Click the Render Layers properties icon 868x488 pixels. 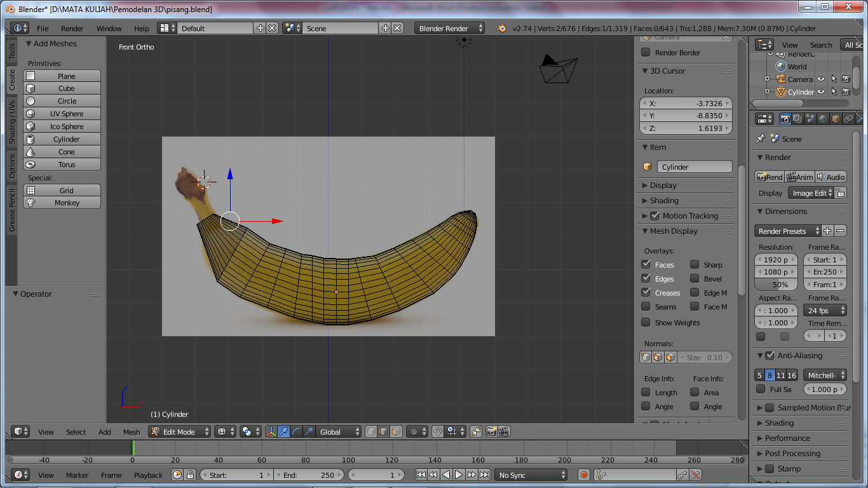pyautogui.click(x=797, y=119)
